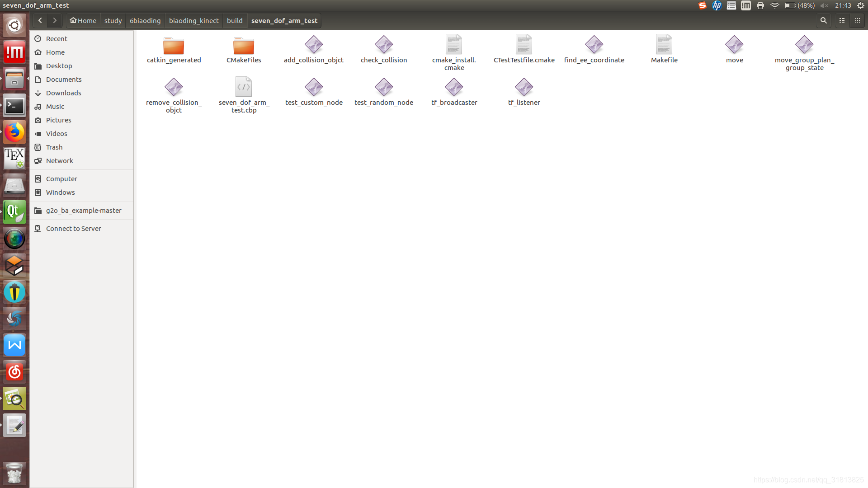This screenshot has height=488, width=868.
Task: Select the catkin_generated folder
Action: point(174,46)
